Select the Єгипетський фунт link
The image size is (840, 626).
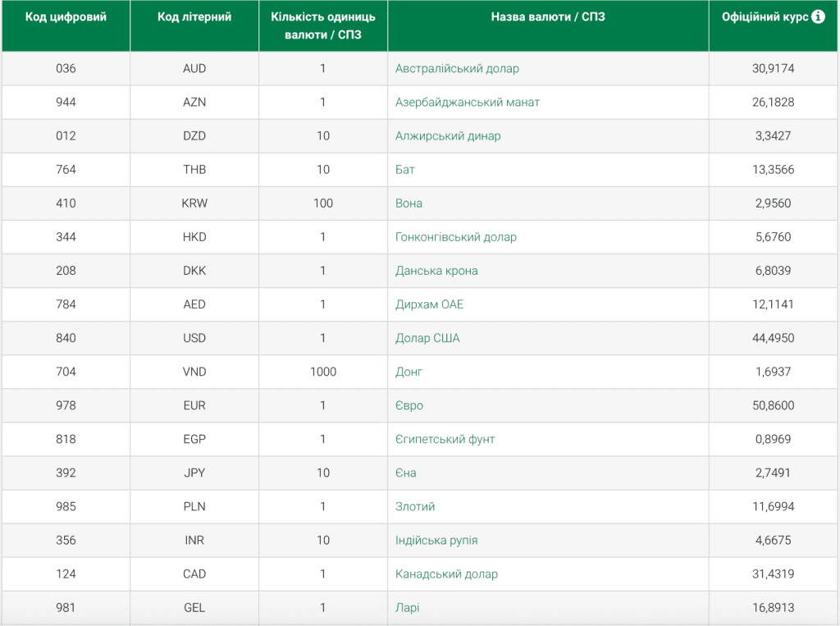pyautogui.click(x=445, y=440)
